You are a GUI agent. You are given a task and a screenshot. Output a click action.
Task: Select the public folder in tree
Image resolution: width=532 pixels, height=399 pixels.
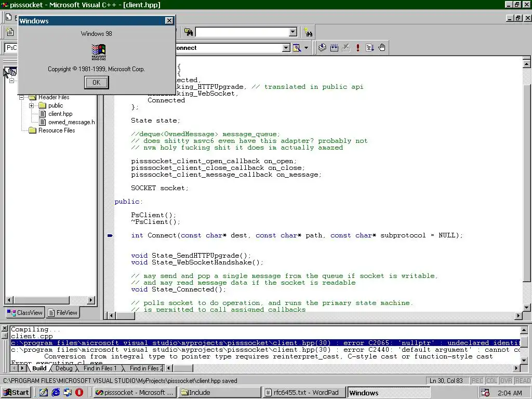point(56,105)
